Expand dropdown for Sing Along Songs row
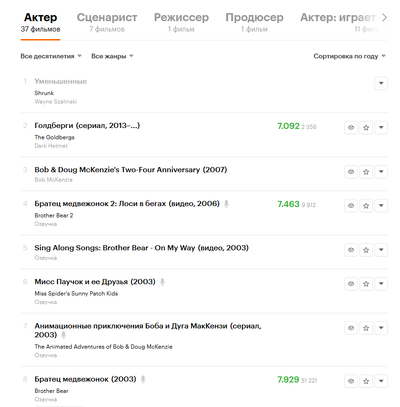 (381, 250)
